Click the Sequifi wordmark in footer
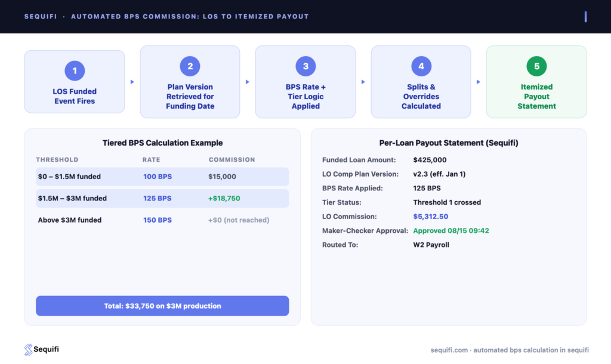 46,349
